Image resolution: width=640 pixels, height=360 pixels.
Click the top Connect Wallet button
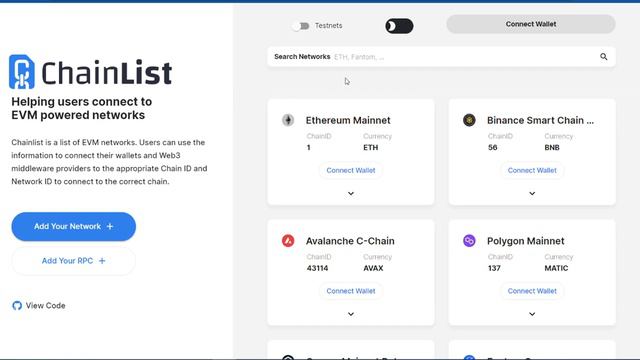pos(531,24)
